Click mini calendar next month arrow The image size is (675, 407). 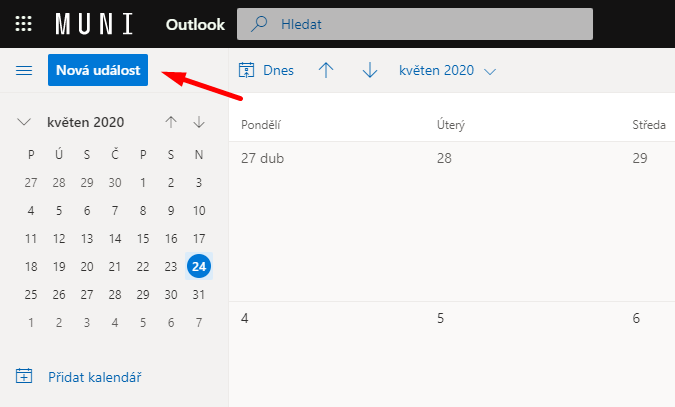pos(199,122)
